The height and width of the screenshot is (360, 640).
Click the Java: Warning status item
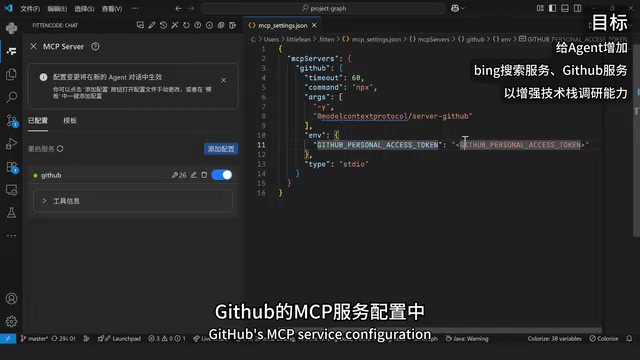467,338
